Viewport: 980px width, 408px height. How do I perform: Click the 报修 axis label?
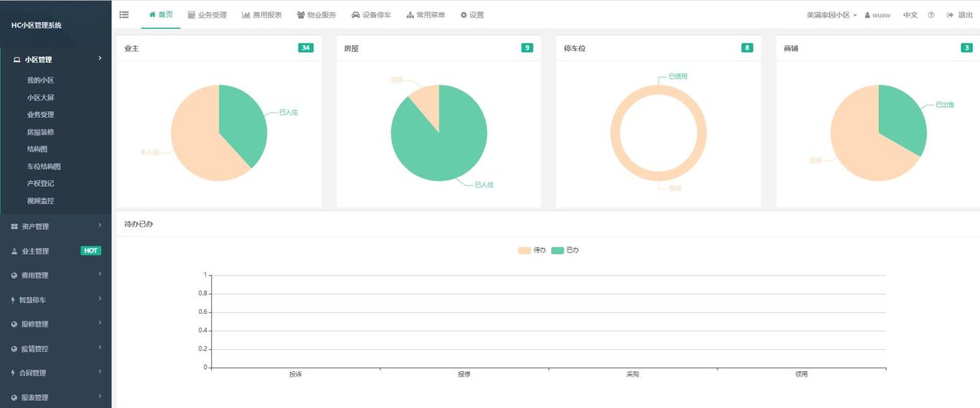pos(464,374)
